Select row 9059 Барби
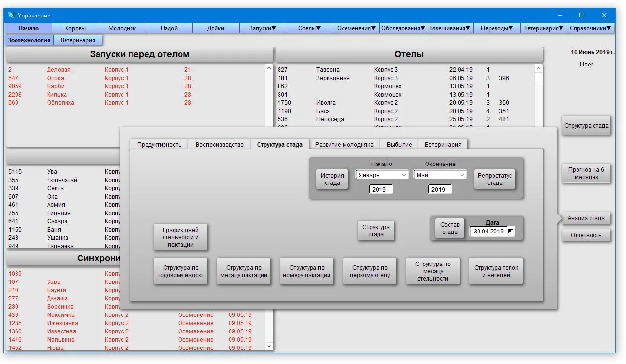The height and width of the screenshot is (364, 626). (136, 86)
